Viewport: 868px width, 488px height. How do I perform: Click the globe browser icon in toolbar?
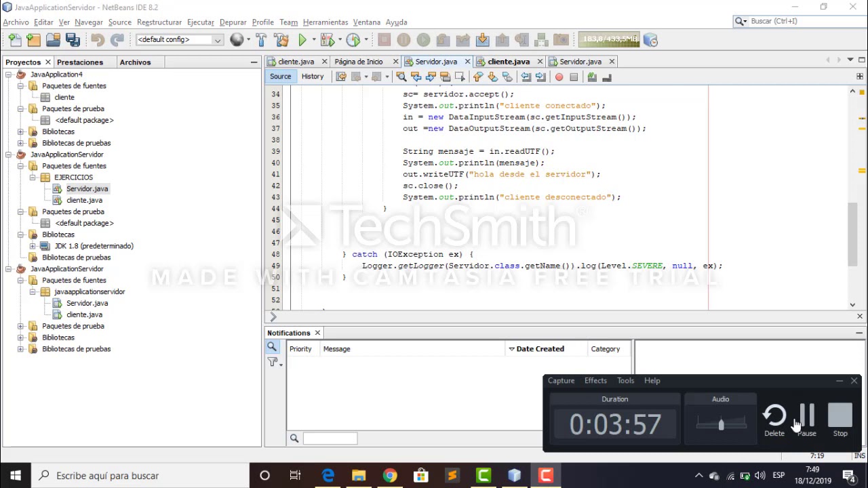tap(237, 40)
